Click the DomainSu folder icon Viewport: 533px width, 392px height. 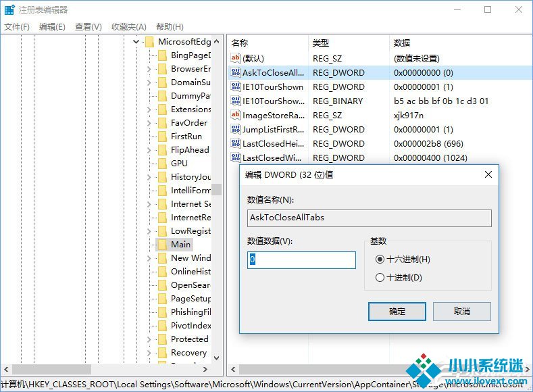point(163,82)
